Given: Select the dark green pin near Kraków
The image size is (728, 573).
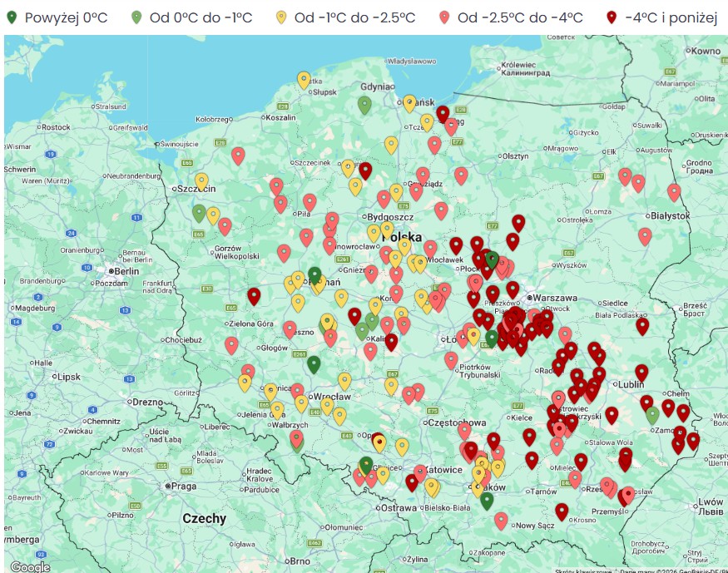Looking at the screenshot, I should [487, 500].
